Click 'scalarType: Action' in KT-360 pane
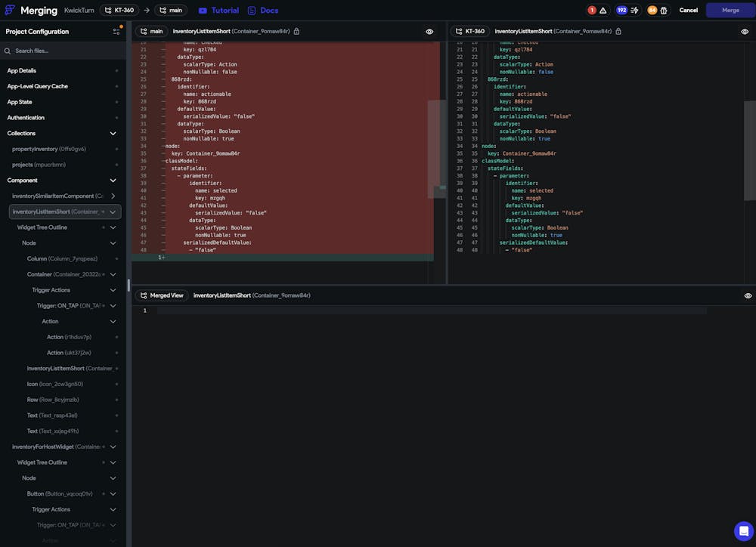The height and width of the screenshot is (547, 756). [526, 64]
